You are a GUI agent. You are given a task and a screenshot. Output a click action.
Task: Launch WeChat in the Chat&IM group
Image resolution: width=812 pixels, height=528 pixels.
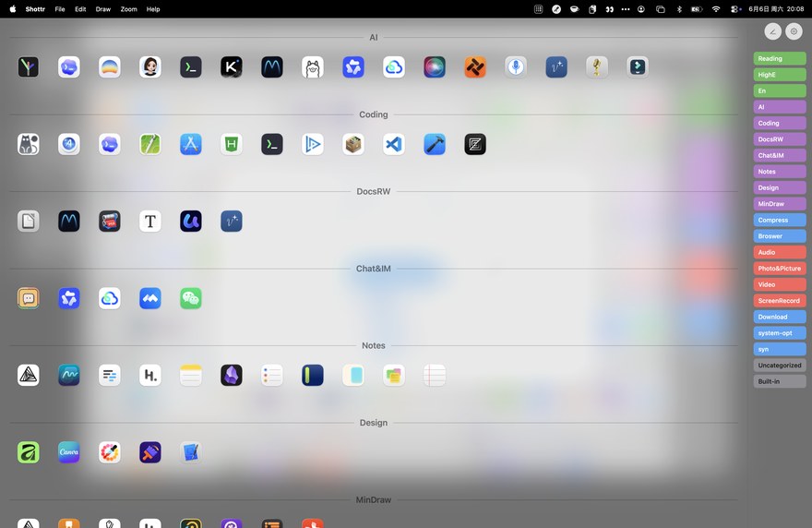click(191, 298)
